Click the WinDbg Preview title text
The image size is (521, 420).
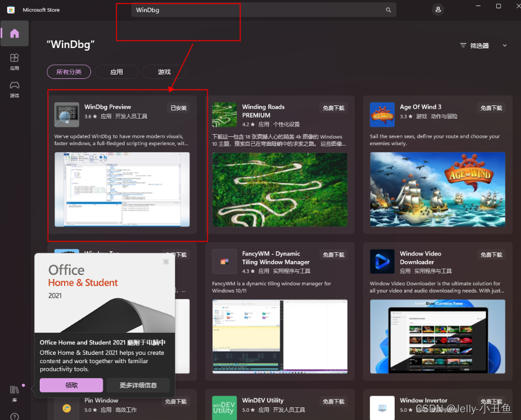click(108, 107)
